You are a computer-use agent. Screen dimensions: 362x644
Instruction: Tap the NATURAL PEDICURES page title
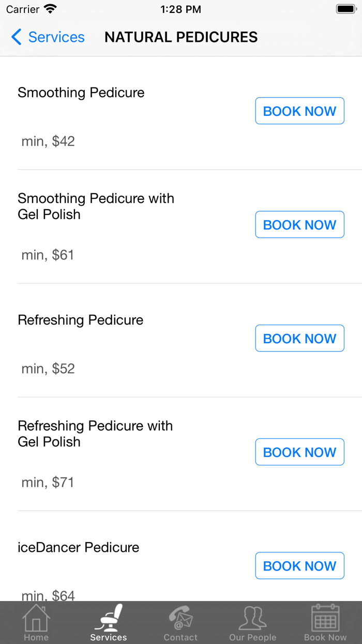pos(181,37)
